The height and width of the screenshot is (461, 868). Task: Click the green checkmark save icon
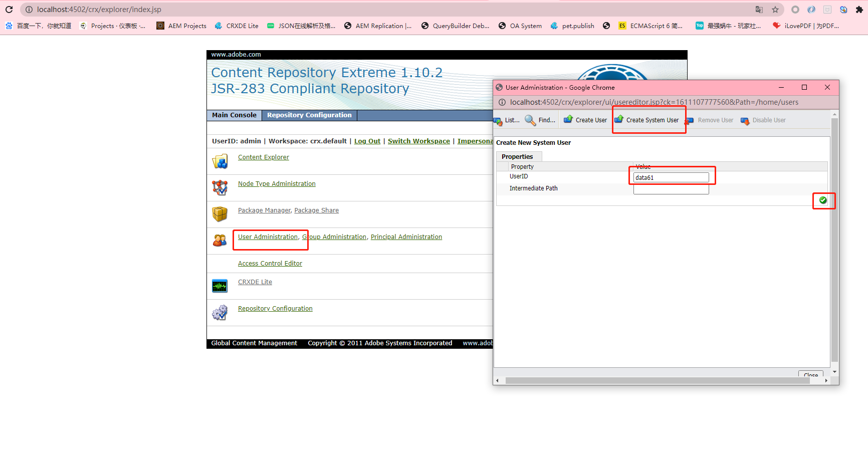[x=823, y=200]
